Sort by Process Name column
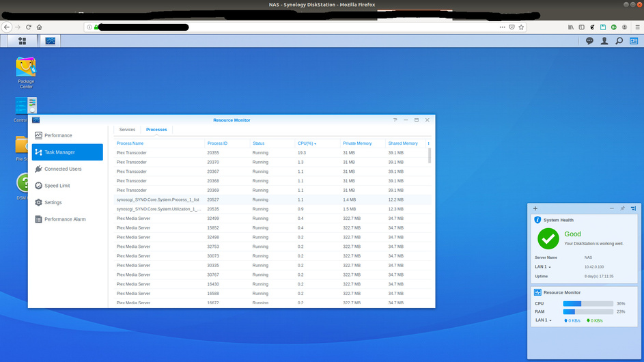Viewport: 644px width, 362px height. point(159,143)
